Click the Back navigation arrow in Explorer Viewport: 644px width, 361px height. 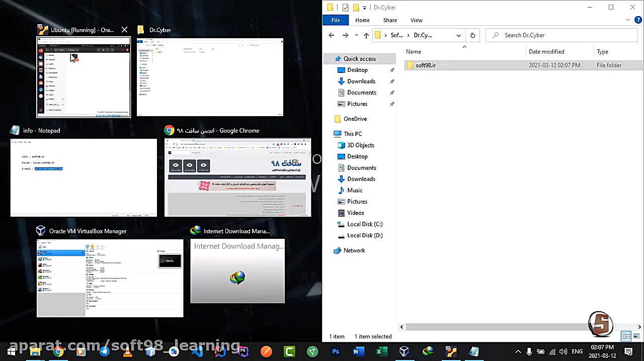pos(331,35)
